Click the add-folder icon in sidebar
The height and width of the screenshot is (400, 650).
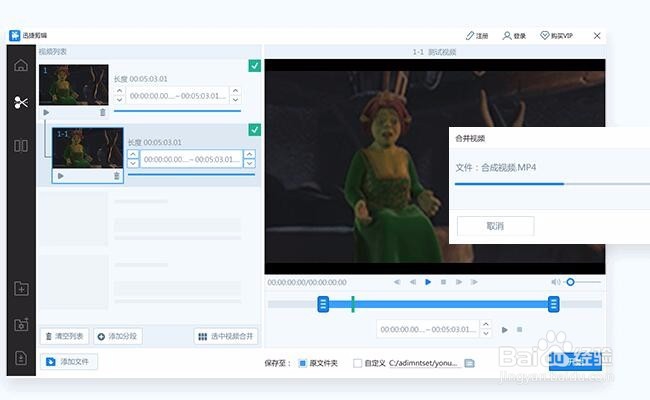click(x=21, y=288)
